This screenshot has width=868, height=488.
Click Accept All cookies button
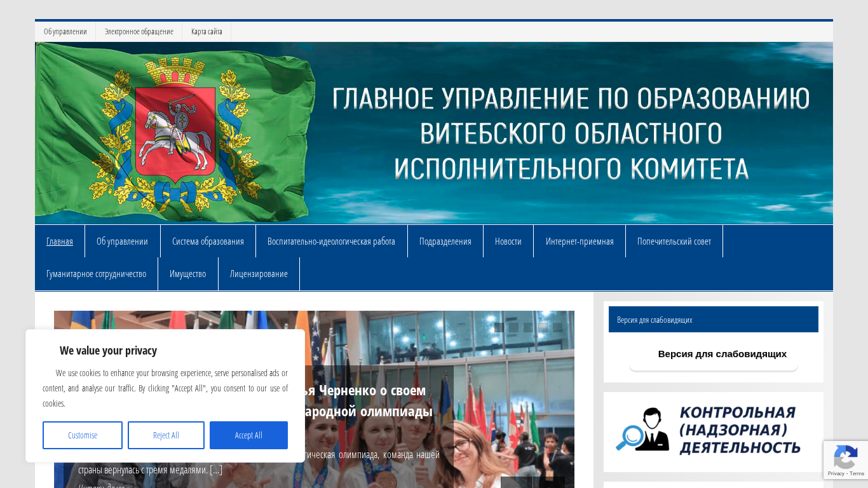pos(248,435)
